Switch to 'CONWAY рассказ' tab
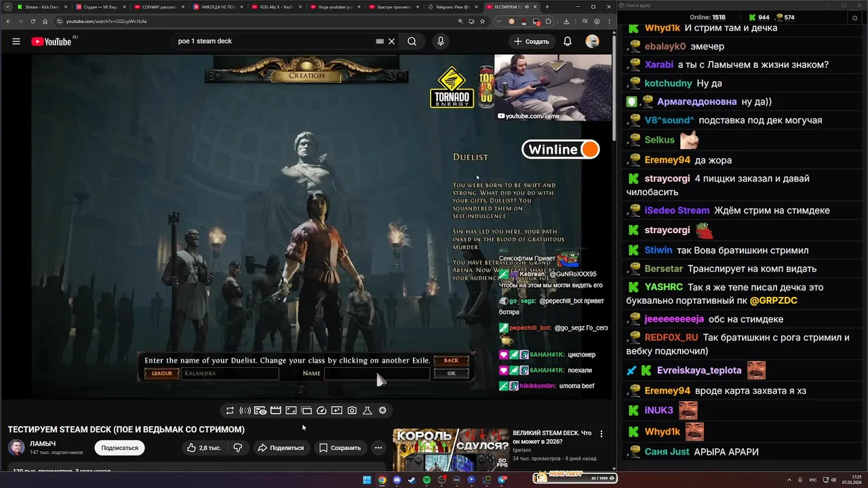 pyautogui.click(x=158, y=7)
